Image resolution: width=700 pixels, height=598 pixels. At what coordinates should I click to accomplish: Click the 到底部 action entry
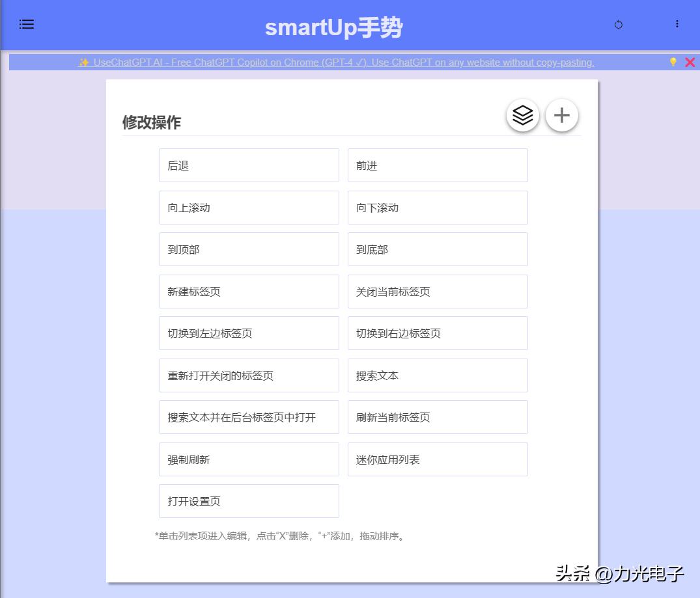point(438,249)
